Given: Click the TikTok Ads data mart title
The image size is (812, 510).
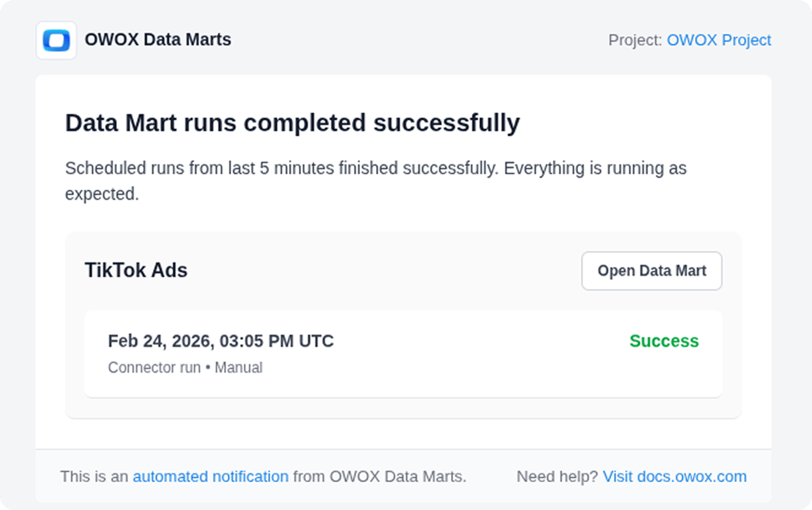Looking at the screenshot, I should [x=136, y=270].
